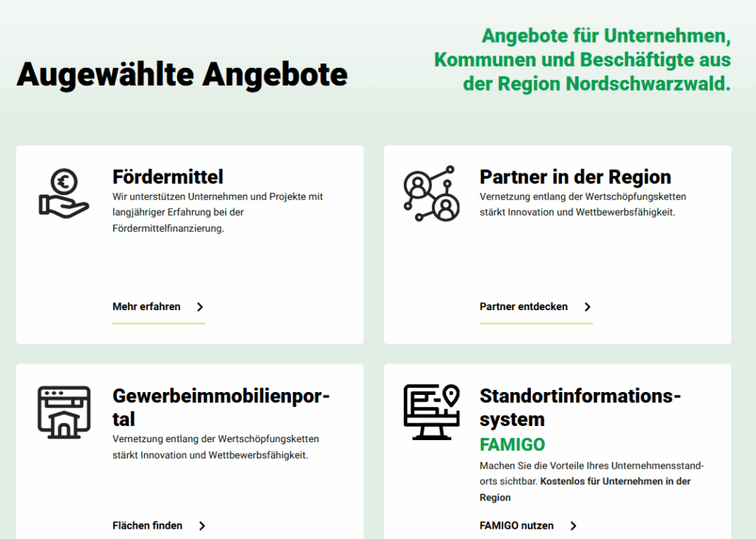The image size is (756, 539).
Task: Hit the chevron next to FAMIGO nutzen
Action: tap(574, 526)
